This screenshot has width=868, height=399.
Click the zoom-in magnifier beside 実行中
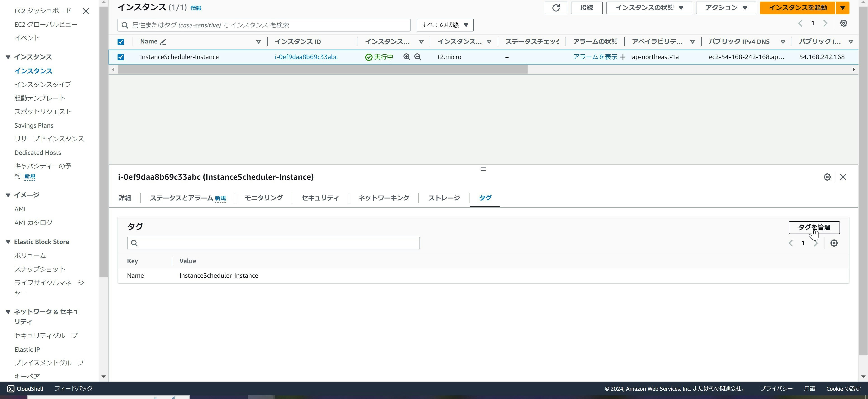coord(407,57)
